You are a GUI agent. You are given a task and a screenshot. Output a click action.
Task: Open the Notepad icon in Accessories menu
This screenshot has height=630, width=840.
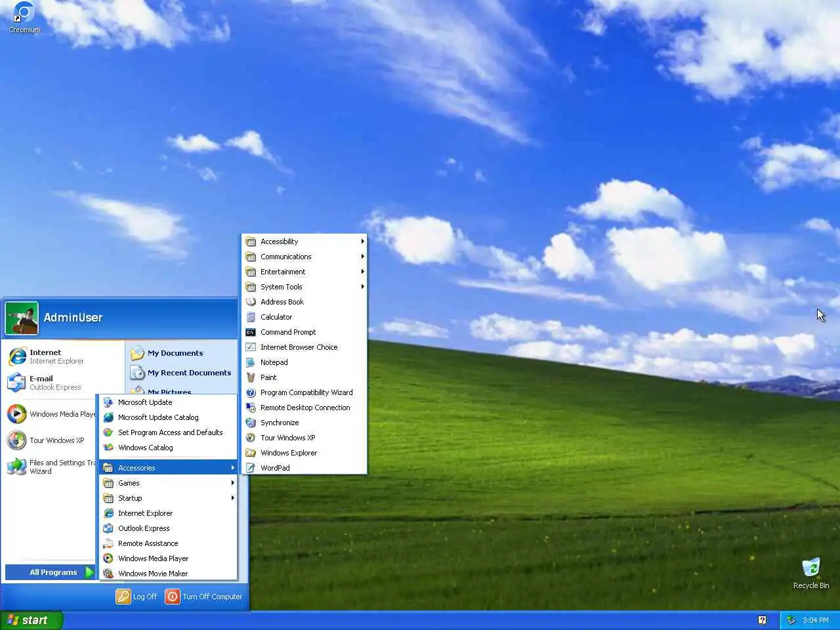[251, 362]
